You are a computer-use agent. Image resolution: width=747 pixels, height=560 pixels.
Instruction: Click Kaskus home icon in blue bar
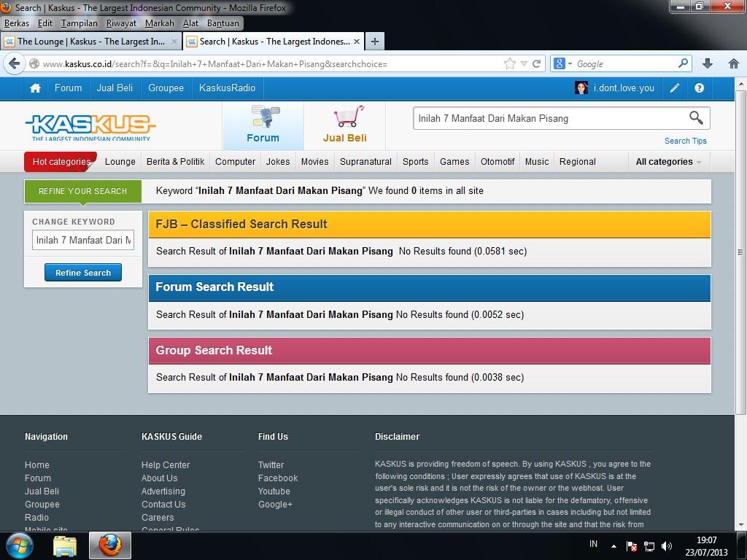35,88
